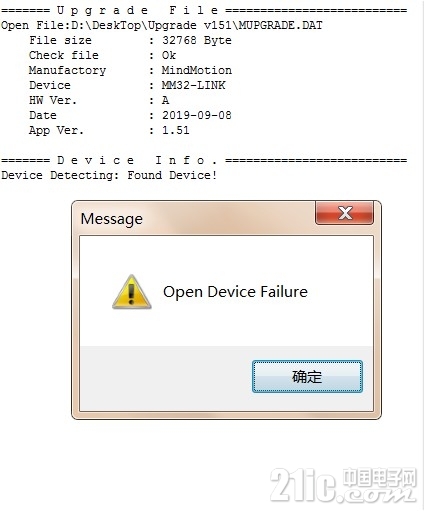Close the Message dialog with the X
This screenshot has width=424, height=511.
click(x=344, y=213)
